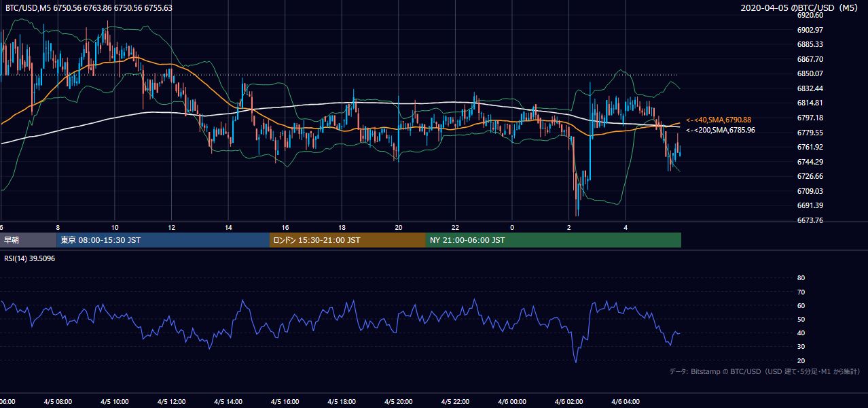Click price axis value 6779.55
The image size is (868, 408).
pyautogui.click(x=810, y=133)
